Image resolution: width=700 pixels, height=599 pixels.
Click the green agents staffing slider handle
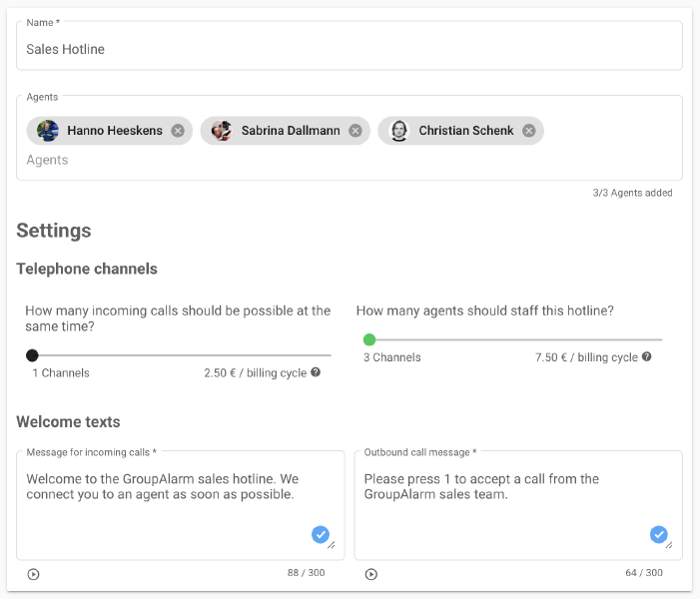pos(369,339)
